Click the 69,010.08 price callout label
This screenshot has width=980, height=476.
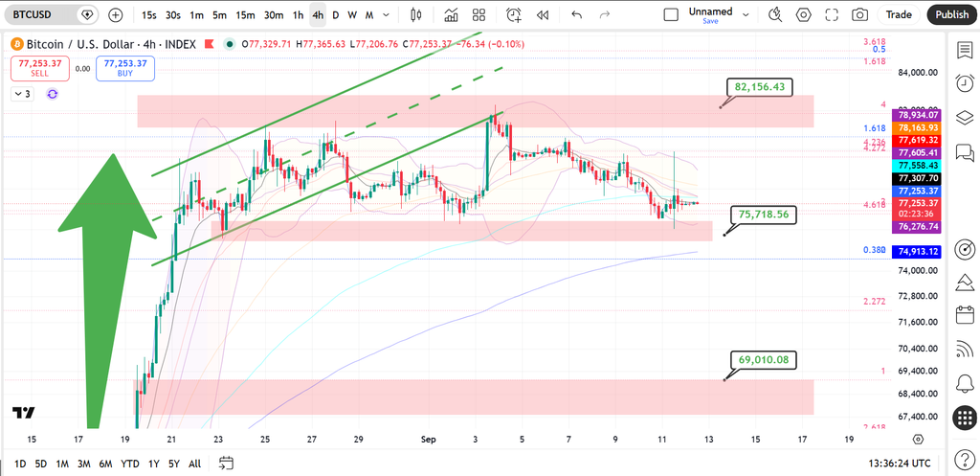tap(764, 360)
